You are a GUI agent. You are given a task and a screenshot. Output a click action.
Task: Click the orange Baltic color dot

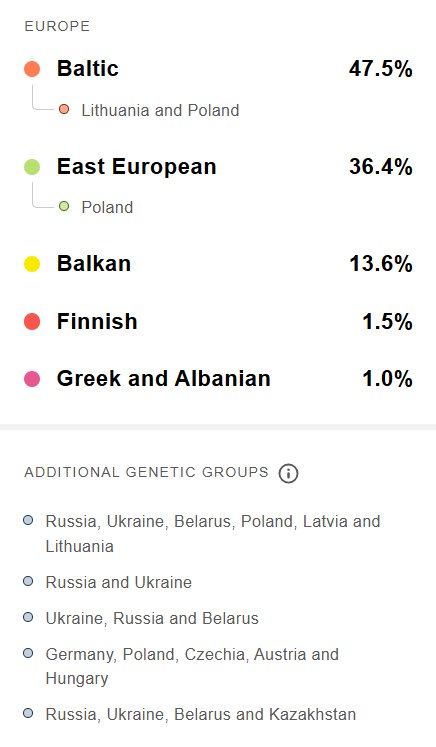click(32, 69)
